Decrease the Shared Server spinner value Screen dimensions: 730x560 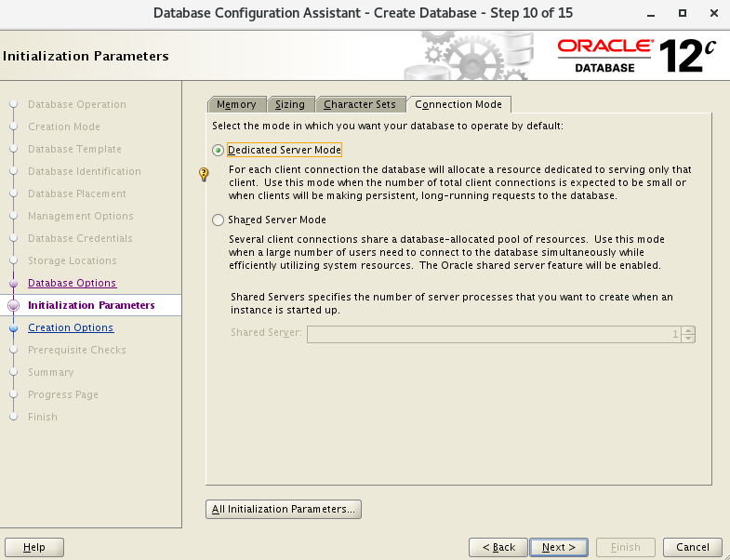[x=688, y=339]
